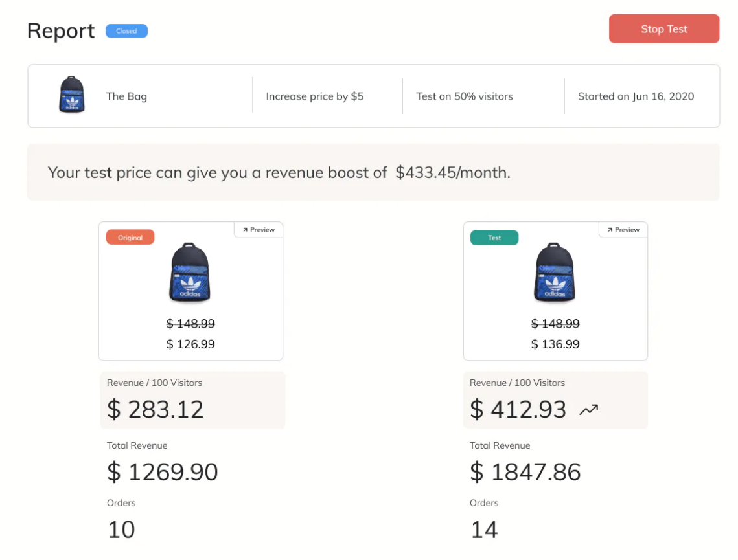Click the Stop Test button
The height and width of the screenshot is (560, 738).
tap(663, 28)
